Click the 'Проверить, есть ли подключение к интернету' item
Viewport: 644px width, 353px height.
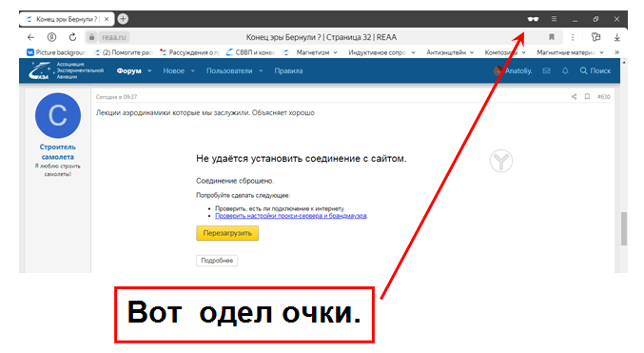coord(280,208)
